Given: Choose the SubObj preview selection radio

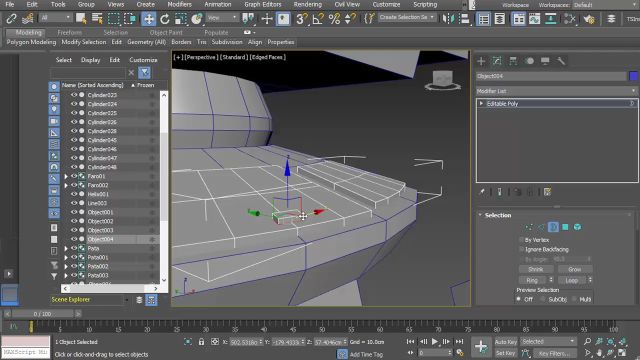Looking at the screenshot, I should coord(543,299).
